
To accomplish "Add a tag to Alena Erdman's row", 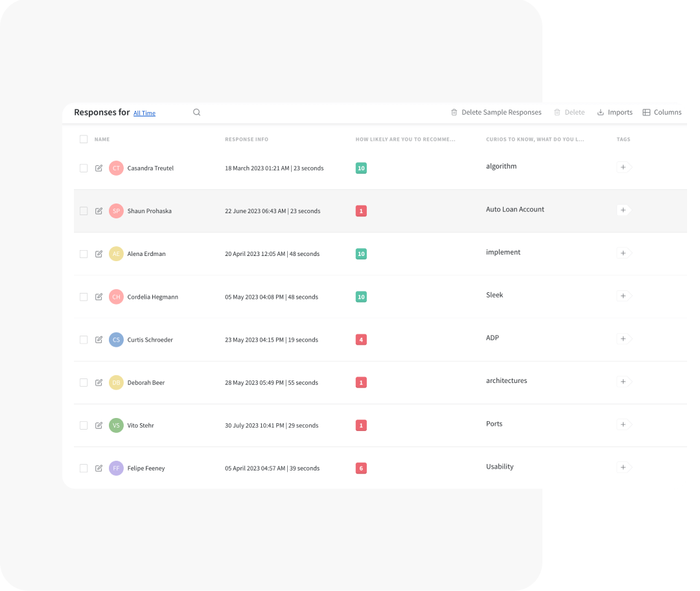I will click(624, 253).
